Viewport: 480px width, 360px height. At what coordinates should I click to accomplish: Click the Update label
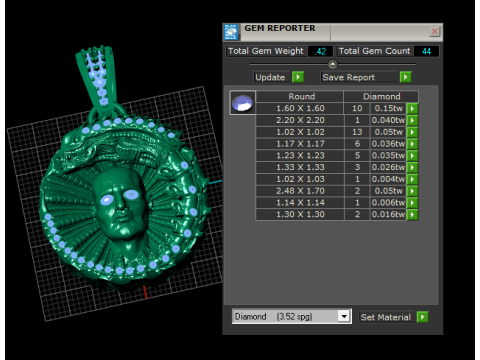coord(270,77)
